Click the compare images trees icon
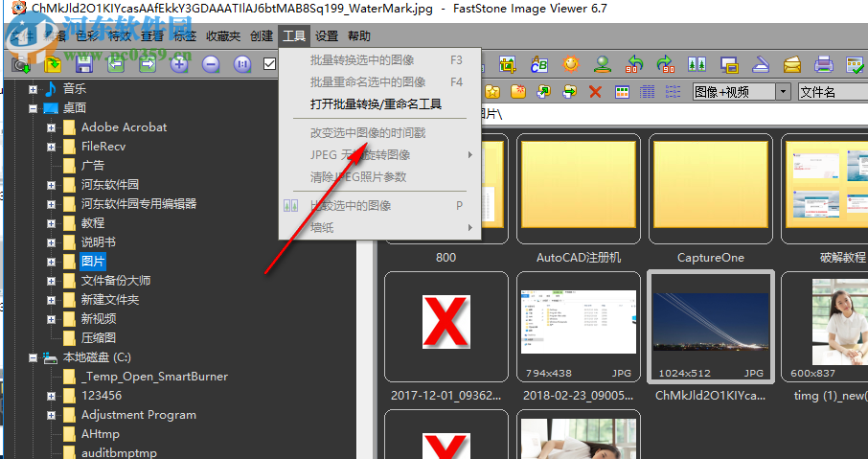 coord(697,64)
